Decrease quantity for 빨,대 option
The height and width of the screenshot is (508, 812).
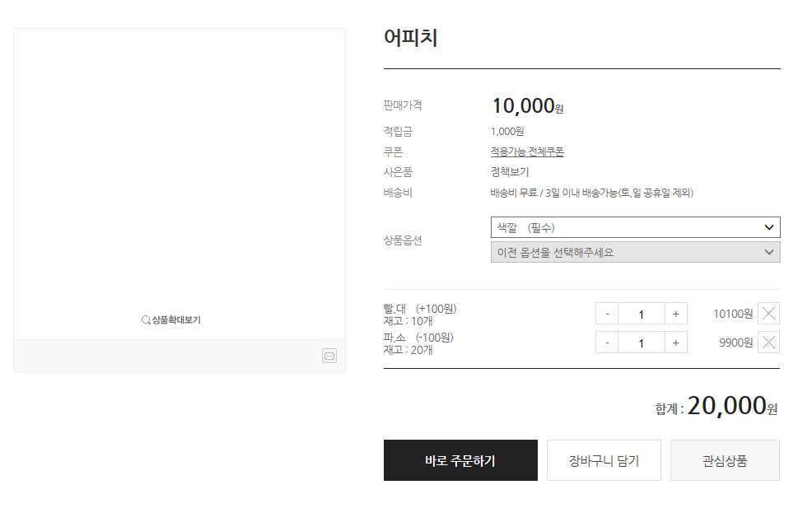(x=607, y=314)
